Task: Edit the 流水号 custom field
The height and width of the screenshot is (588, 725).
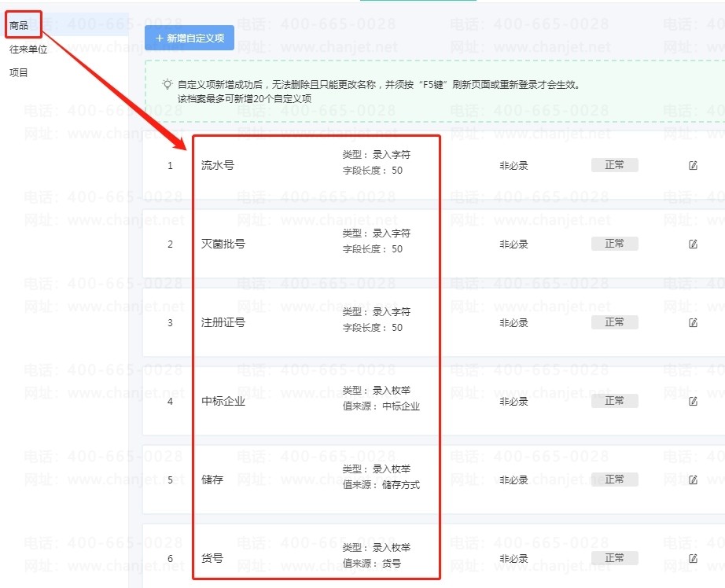Action: pyautogui.click(x=693, y=166)
